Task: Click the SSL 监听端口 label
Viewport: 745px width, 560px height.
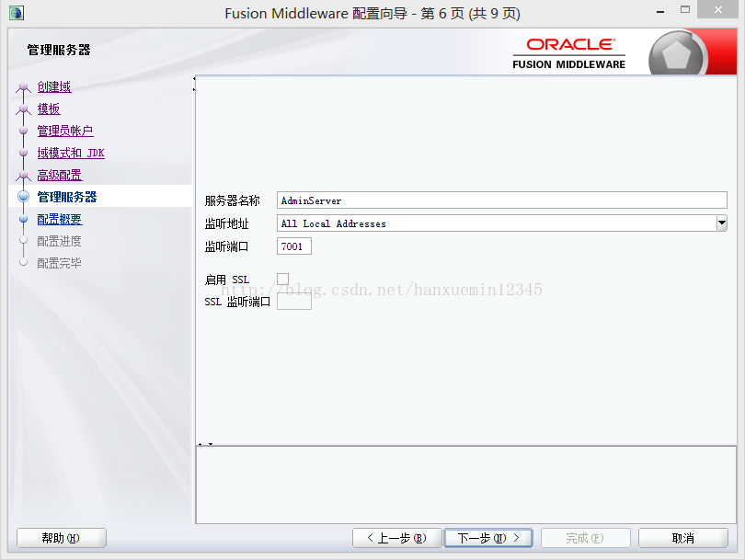Action: (237, 302)
